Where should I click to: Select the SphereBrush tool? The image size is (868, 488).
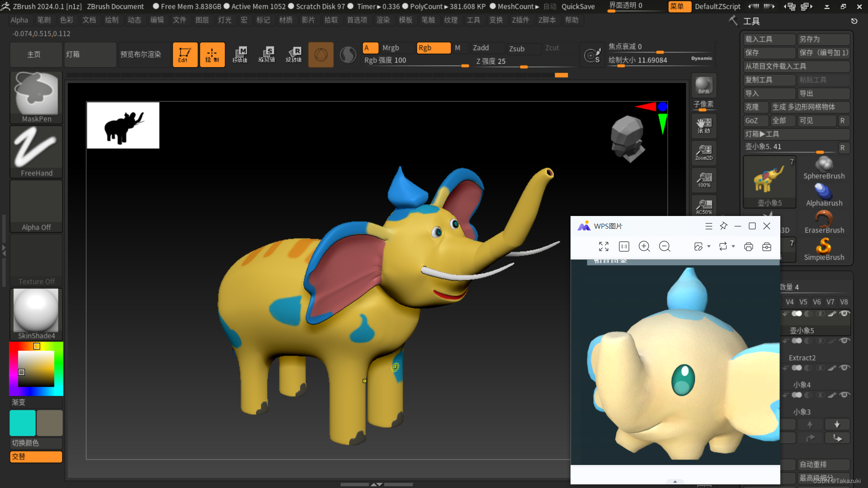[824, 167]
